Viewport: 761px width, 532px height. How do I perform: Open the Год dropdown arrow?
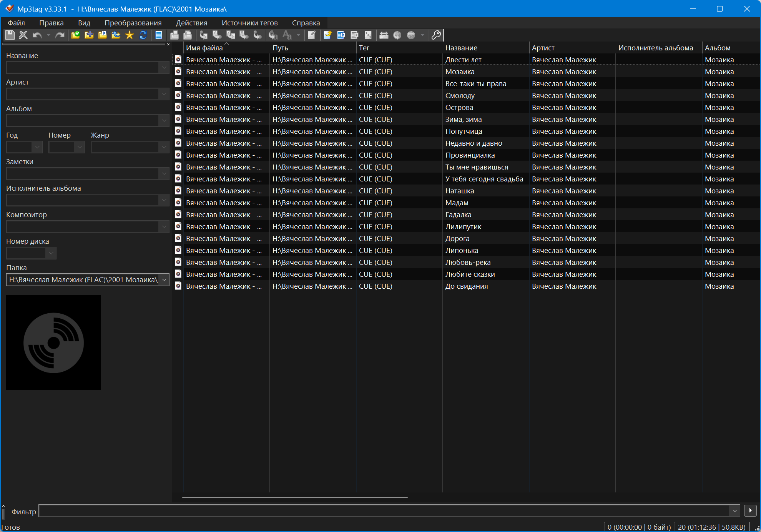(x=37, y=147)
